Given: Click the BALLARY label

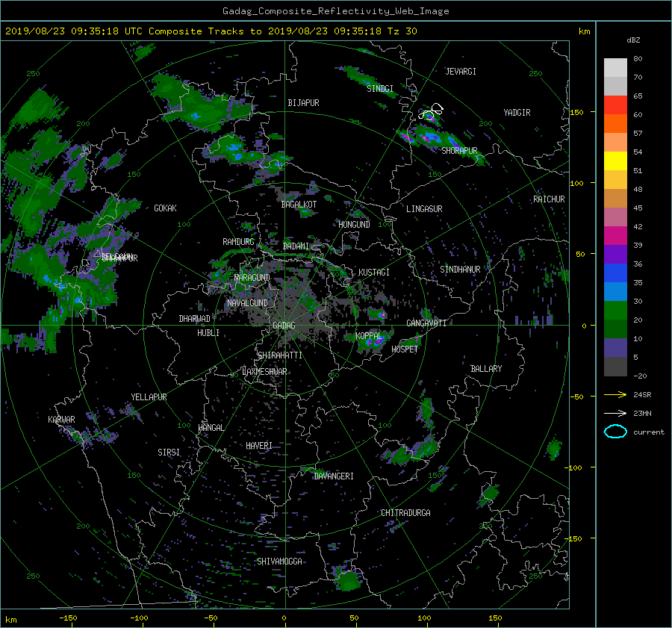Looking at the screenshot, I should tap(486, 369).
